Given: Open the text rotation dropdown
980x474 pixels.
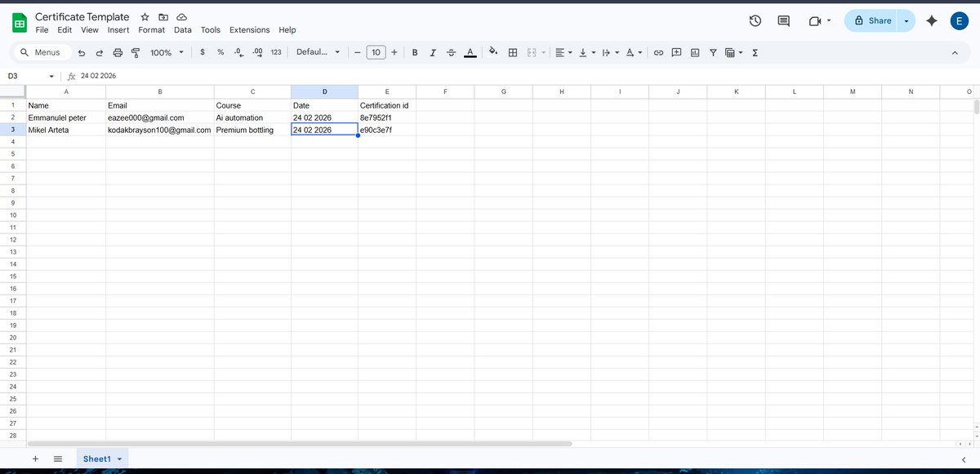Looking at the screenshot, I should [634, 52].
